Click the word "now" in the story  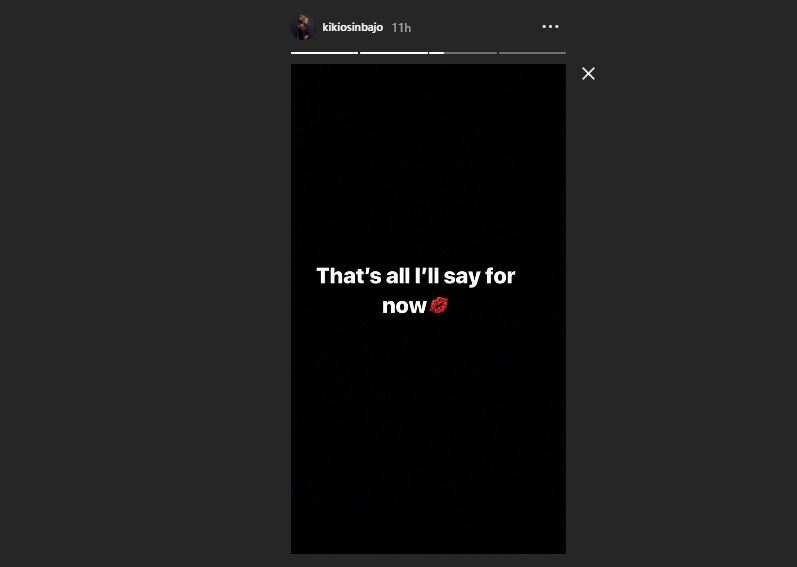[404, 306]
